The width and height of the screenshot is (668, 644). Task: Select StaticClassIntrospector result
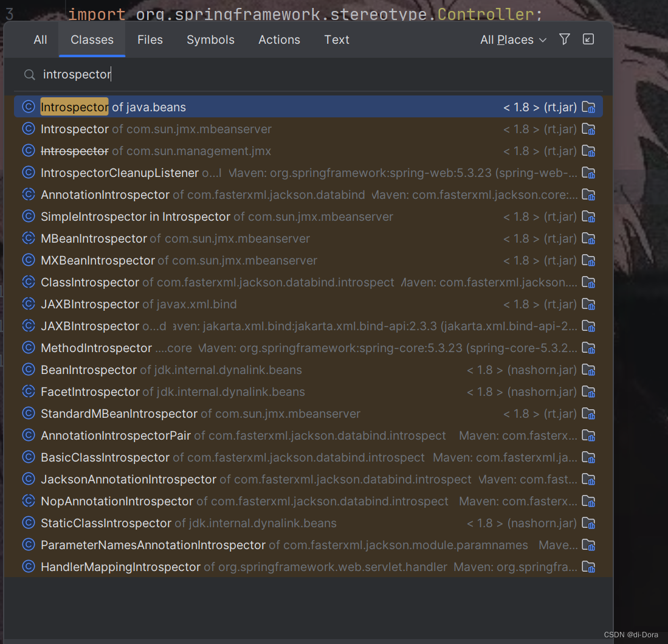tap(308, 523)
